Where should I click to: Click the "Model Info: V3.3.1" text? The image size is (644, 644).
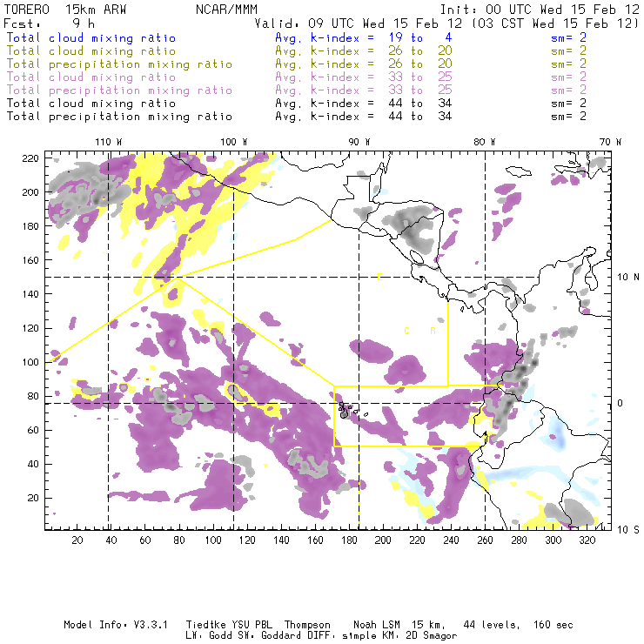(x=116, y=625)
